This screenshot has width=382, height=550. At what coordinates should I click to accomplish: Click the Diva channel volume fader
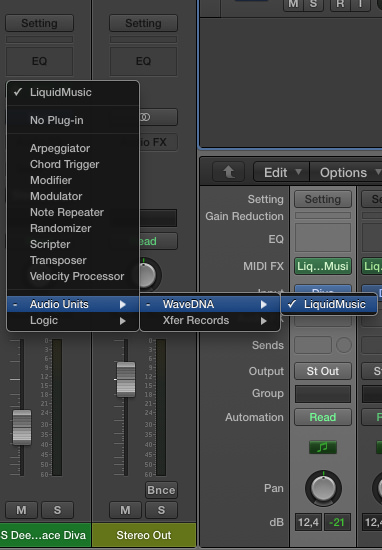pyautogui.click(x=22, y=427)
